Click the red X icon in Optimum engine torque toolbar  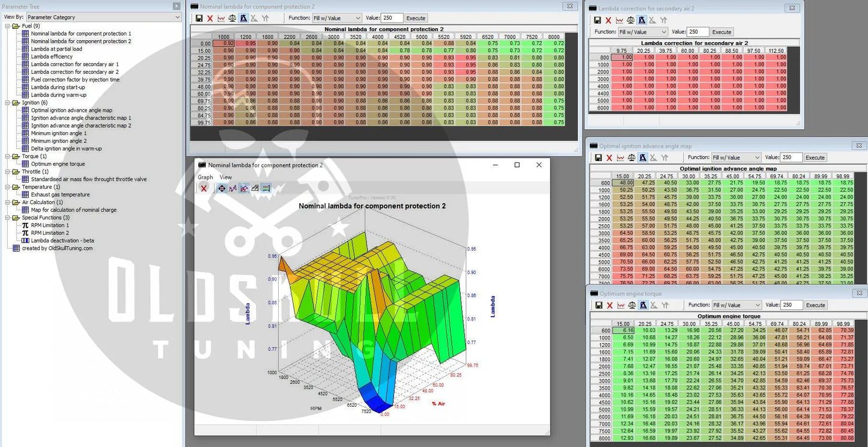pyautogui.click(x=609, y=305)
